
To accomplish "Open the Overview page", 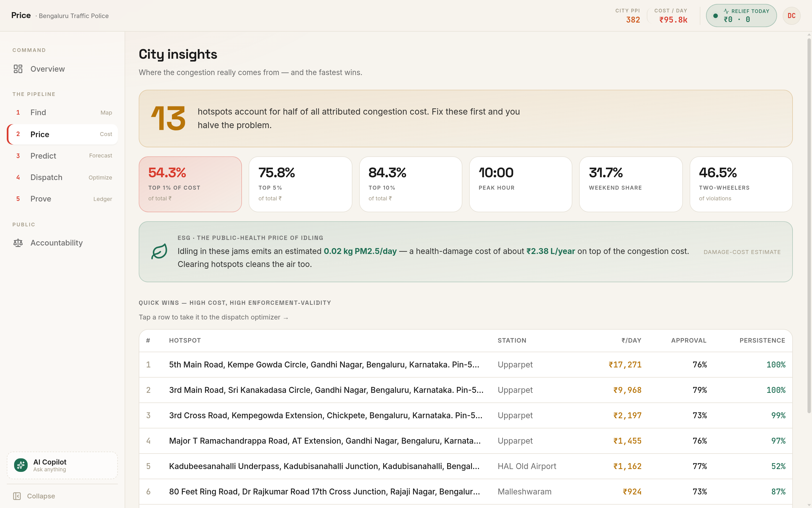I will pyautogui.click(x=62, y=69).
